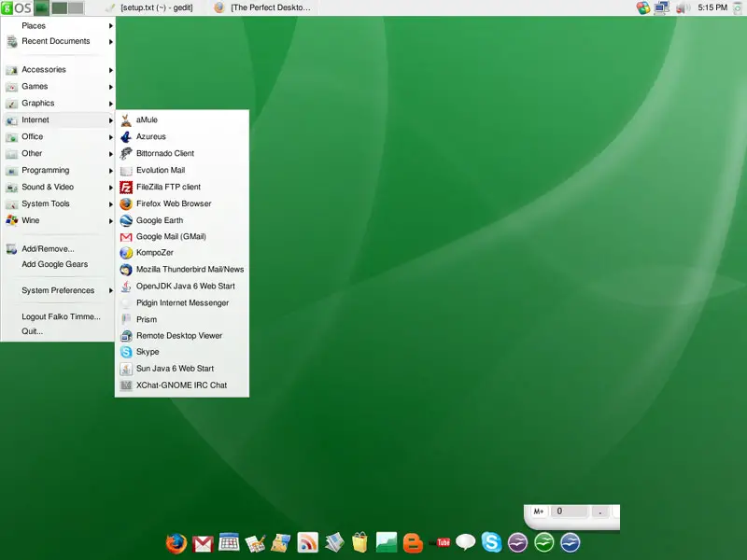Open the purple OpenOffice icon in the dock

tap(517, 542)
